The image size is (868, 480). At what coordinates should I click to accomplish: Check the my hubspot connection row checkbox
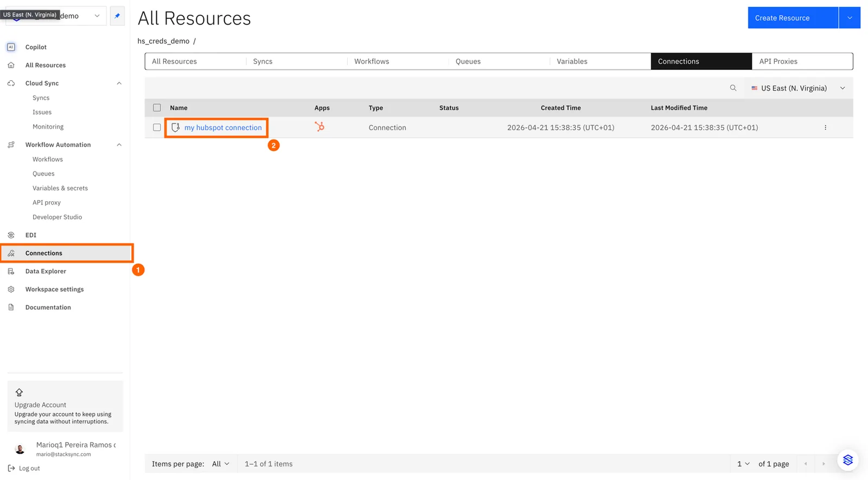tap(157, 127)
